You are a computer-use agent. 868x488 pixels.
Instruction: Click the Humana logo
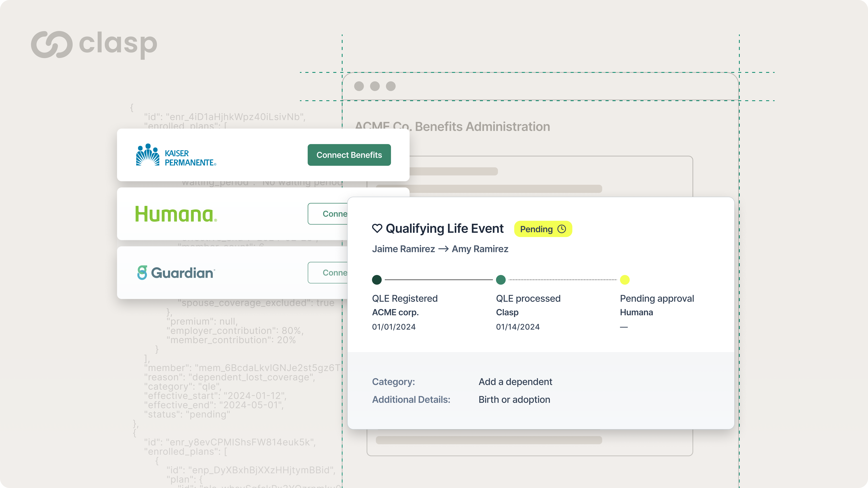(x=176, y=214)
